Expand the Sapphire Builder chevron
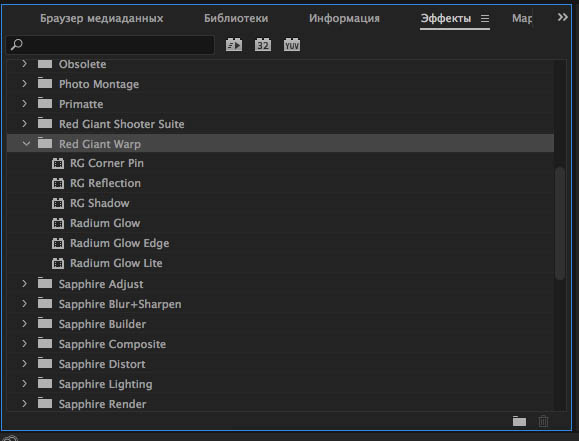Viewport: 579px width, 441px height. coord(24,324)
